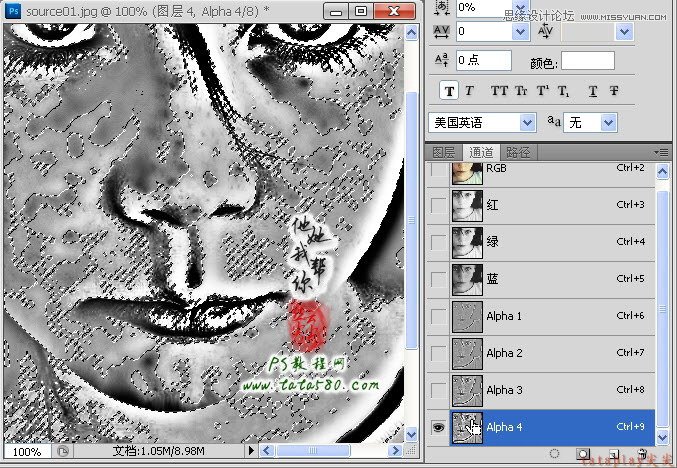
Task: Click the Photoshop Ps document icon
Action: (13, 10)
